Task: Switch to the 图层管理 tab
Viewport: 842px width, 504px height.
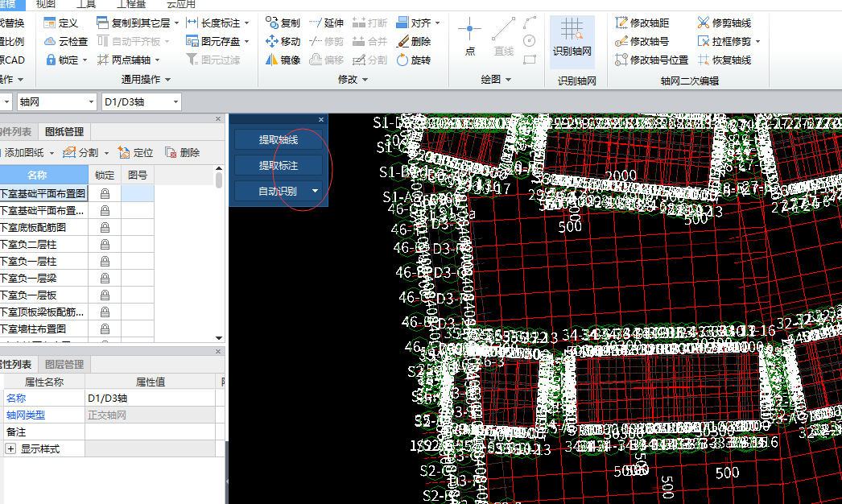Action: 64,365
